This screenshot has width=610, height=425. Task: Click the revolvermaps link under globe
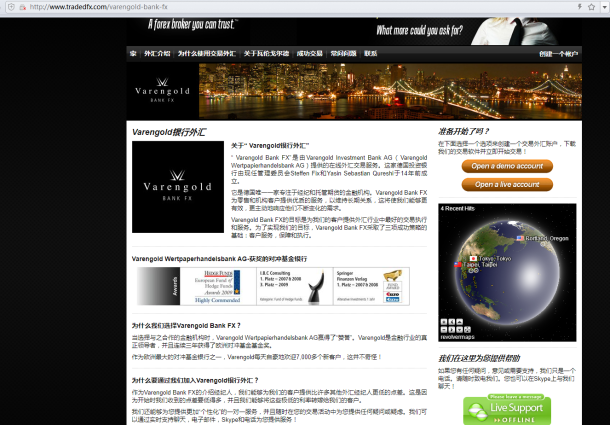click(x=458, y=337)
